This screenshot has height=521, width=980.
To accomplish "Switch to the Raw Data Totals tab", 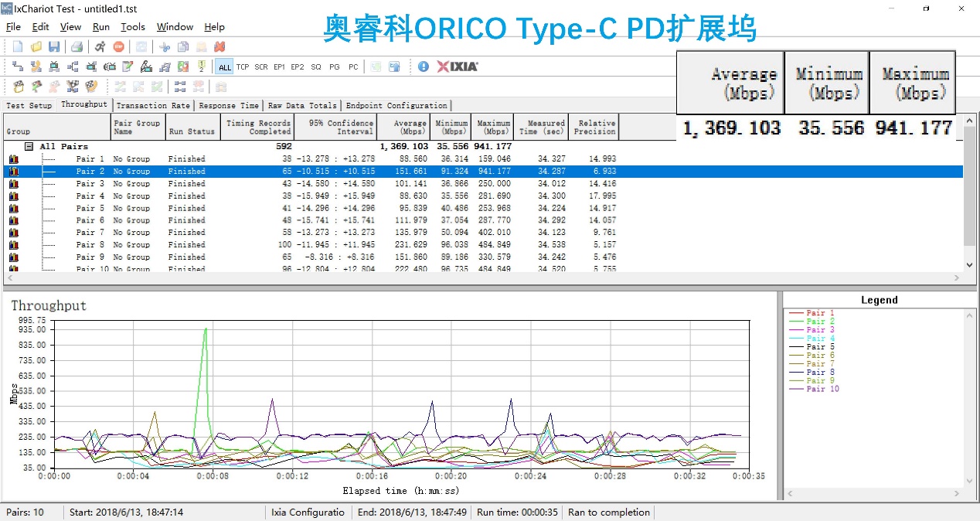I will [x=302, y=106].
